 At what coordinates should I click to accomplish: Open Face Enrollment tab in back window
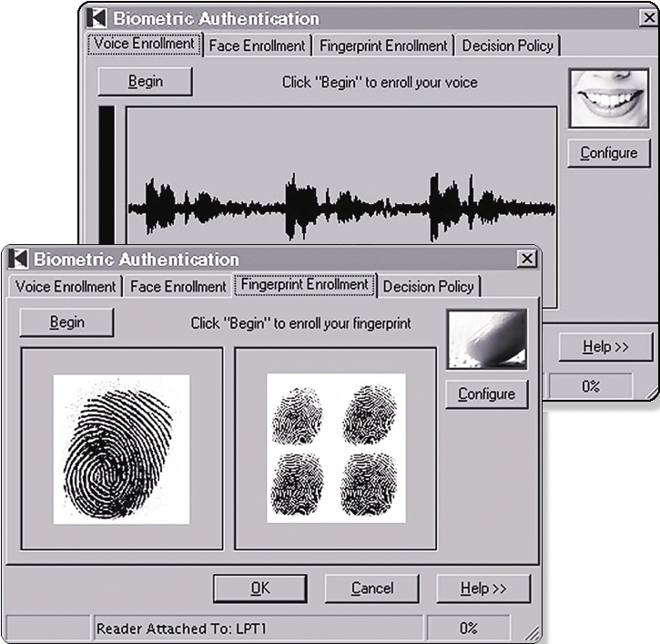click(258, 46)
